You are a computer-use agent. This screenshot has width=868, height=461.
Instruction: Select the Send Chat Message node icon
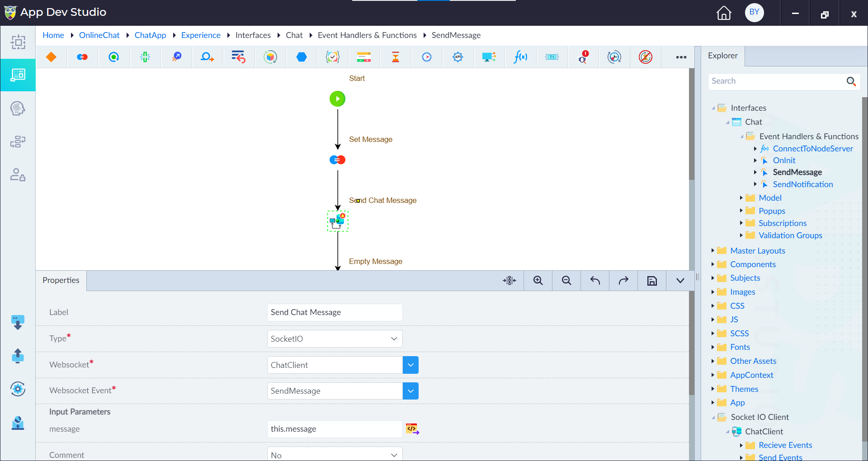pyautogui.click(x=337, y=221)
